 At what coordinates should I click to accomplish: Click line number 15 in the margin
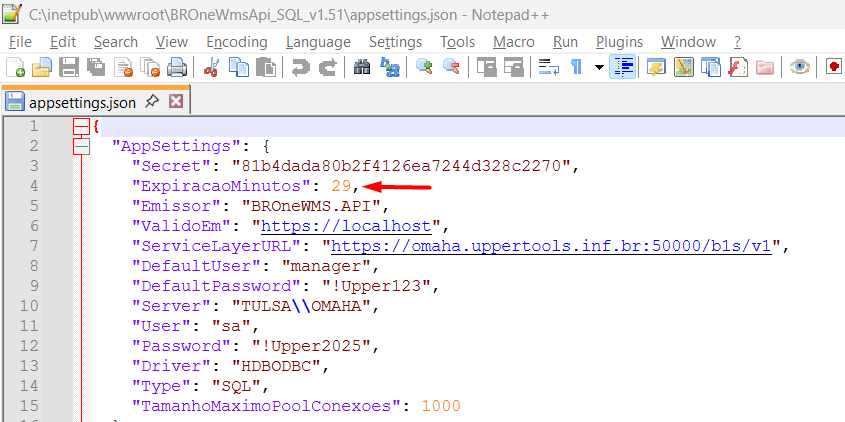[x=30, y=406]
